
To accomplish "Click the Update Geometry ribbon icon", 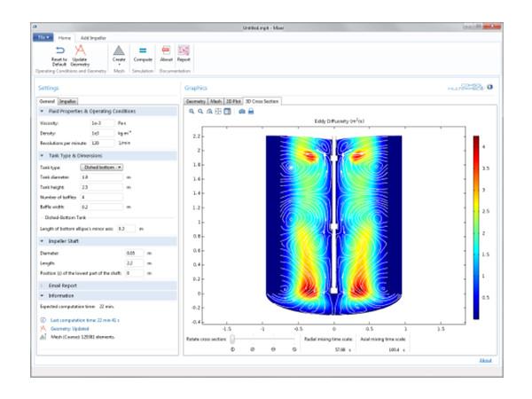I will (80, 51).
